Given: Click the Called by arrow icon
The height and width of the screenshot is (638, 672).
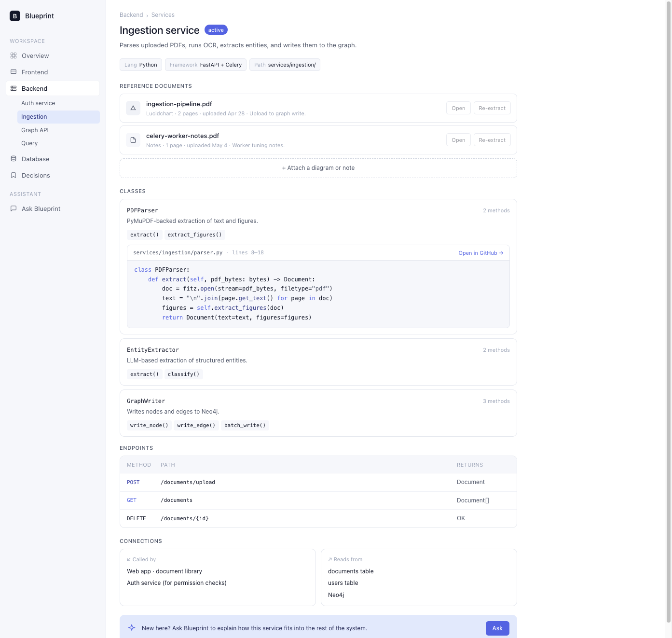Looking at the screenshot, I should click(x=129, y=559).
